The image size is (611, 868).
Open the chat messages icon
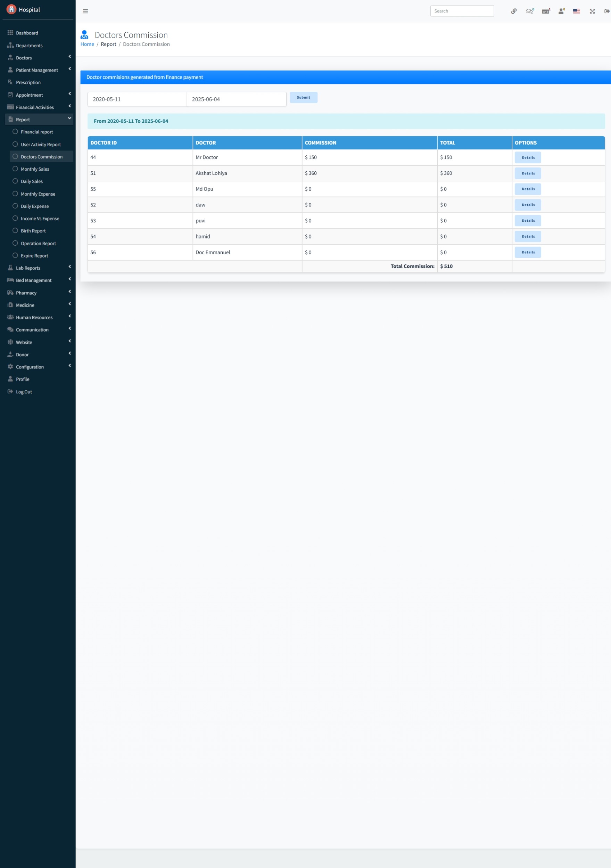(x=530, y=11)
